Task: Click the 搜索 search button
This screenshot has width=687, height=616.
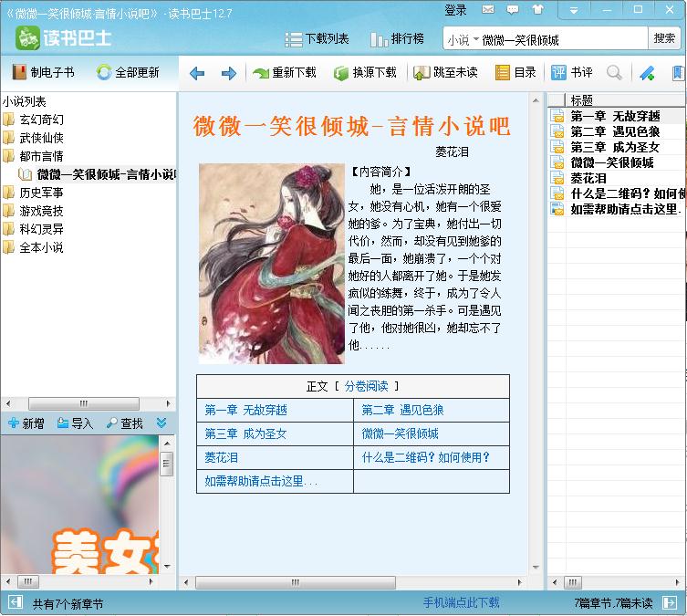Action: pyautogui.click(x=664, y=38)
